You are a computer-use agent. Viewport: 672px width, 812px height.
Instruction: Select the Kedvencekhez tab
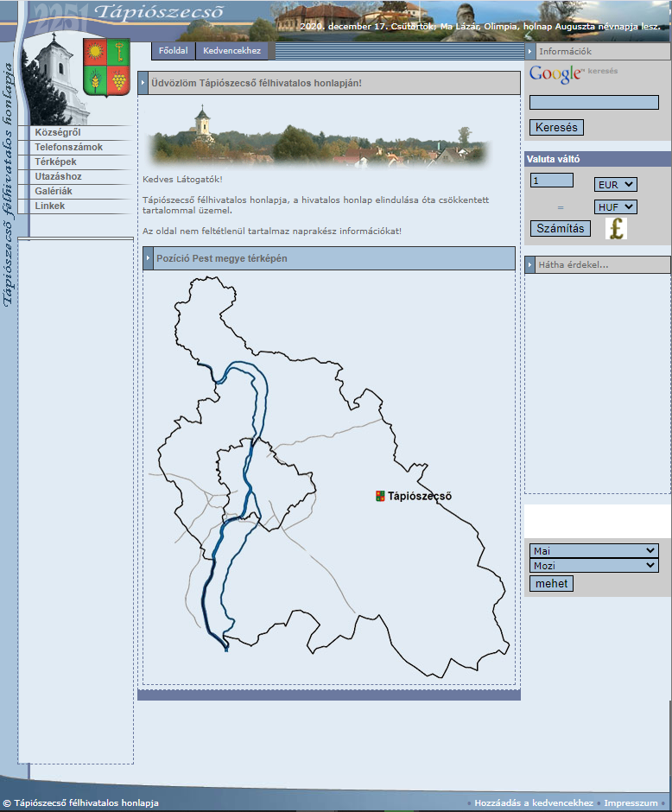coord(232,51)
